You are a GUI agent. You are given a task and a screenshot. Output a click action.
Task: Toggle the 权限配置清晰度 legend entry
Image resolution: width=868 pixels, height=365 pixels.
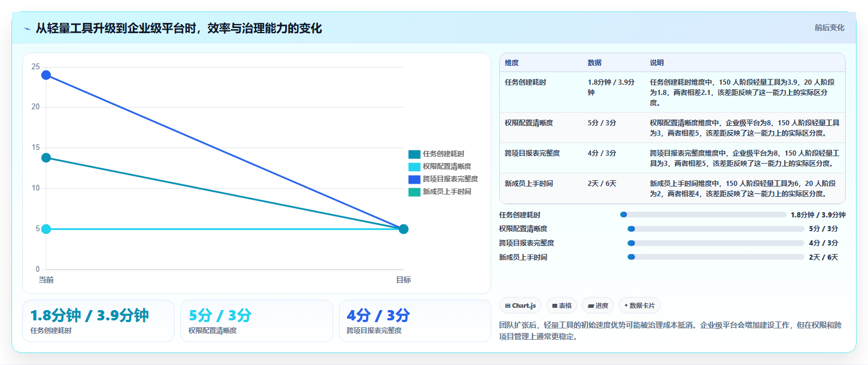coord(440,166)
